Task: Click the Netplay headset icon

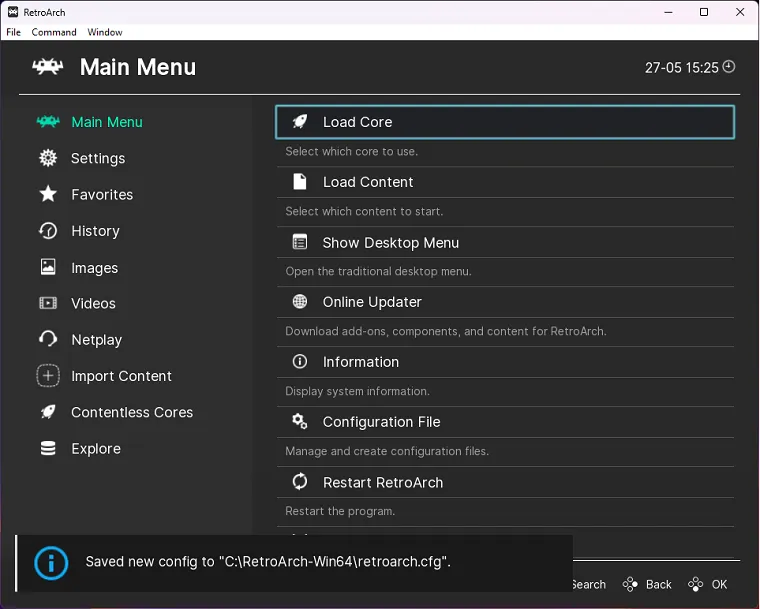Action: [48, 339]
